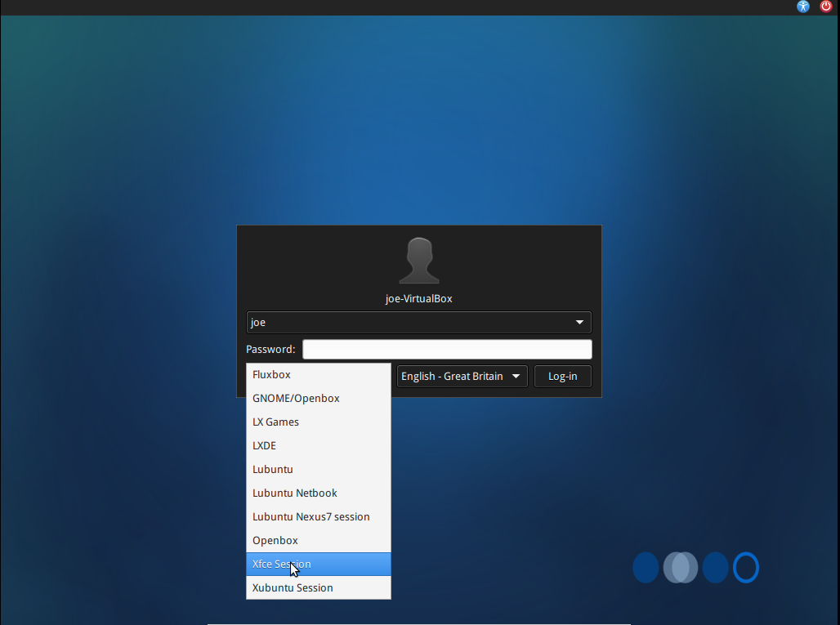This screenshot has height=625, width=840.
Task: Choose GNOME/Openbox session
Action: click(x=318, y=399)
